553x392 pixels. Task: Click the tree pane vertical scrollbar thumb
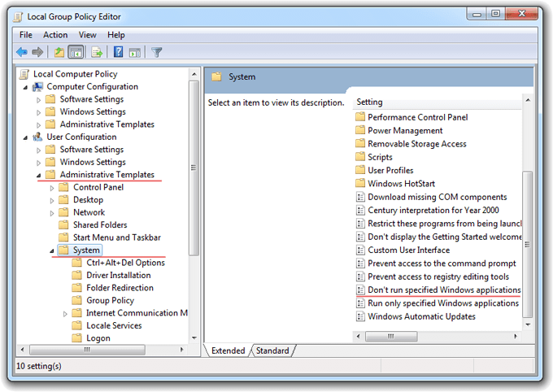(x=194, y=168)
